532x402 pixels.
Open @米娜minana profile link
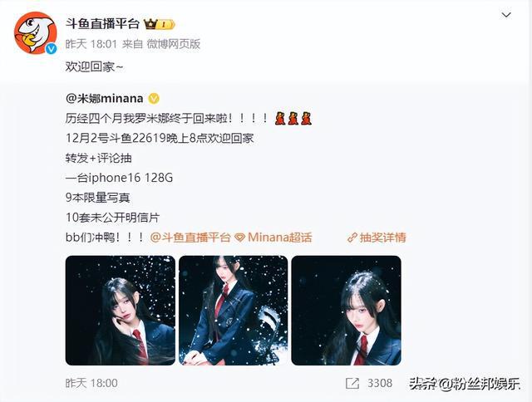[x=104, y=98]
